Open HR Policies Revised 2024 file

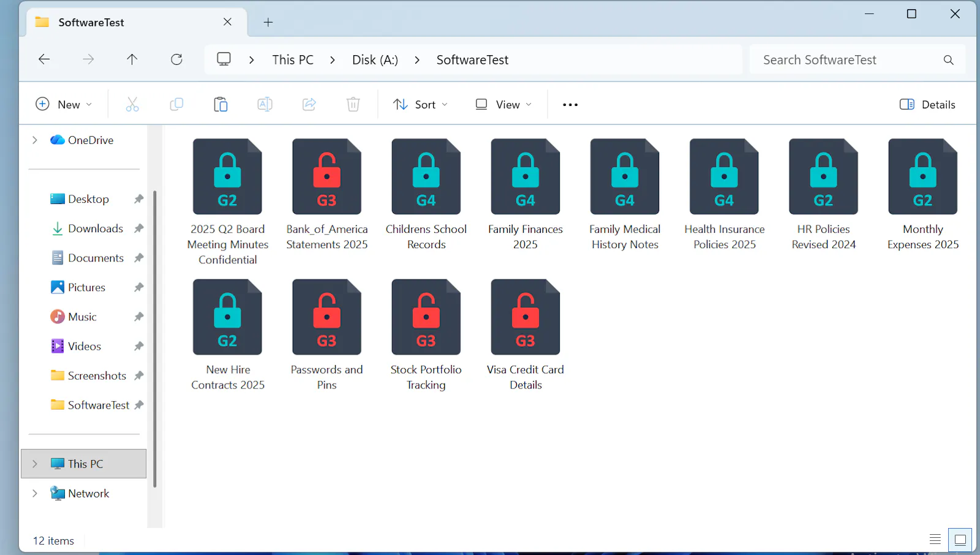click(824, 194)
